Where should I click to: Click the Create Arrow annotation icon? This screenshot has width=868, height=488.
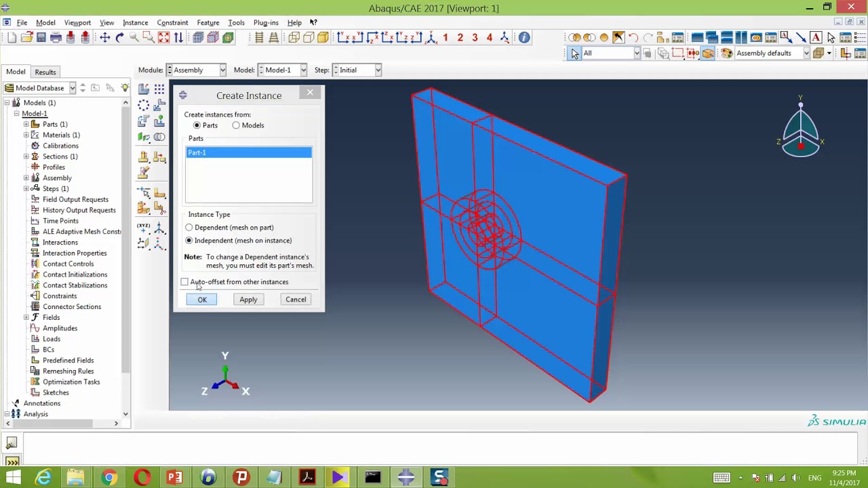click(x=801, y=38)
